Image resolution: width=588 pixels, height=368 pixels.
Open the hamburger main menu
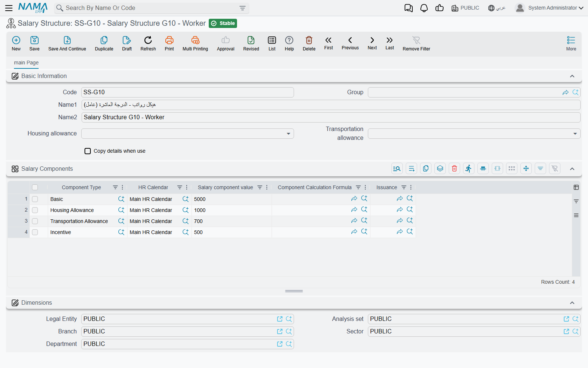[9, 8]
